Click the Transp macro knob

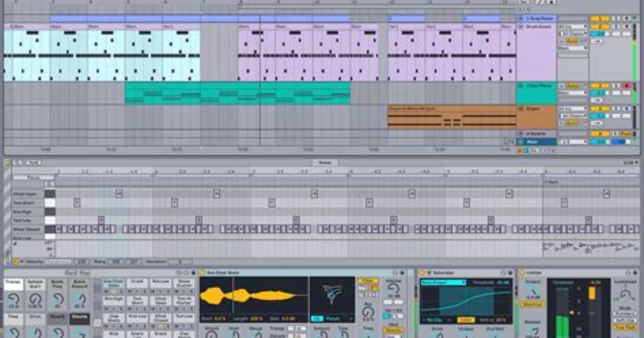pos(13,299)
